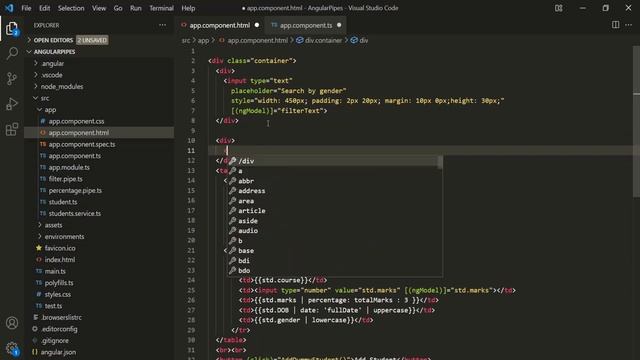Viewport: 640px width, 360px height.
Task: Open the Go menu
Action: coord(118,8)
